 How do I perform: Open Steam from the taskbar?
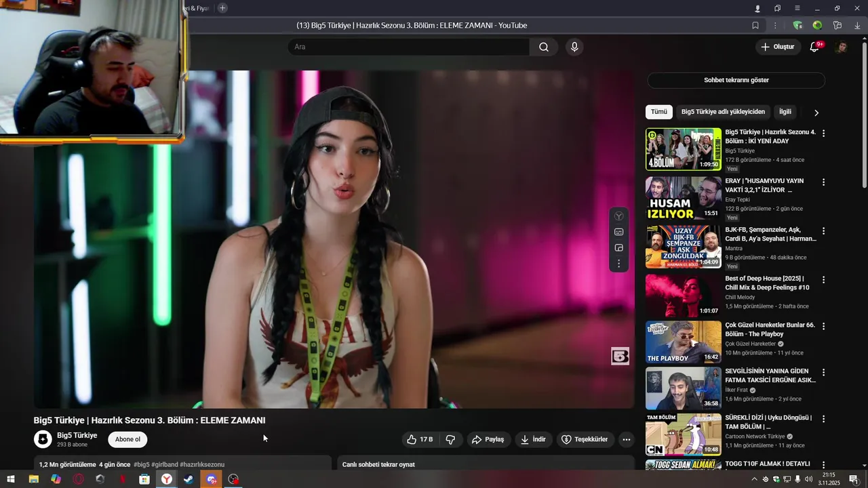pos(189,479)
